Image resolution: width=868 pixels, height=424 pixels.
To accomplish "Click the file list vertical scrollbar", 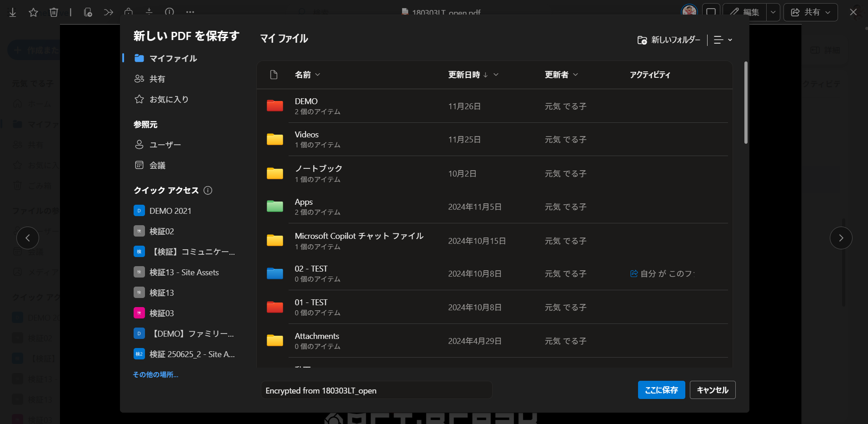I will pyautogui.click(x=746, y=103).
